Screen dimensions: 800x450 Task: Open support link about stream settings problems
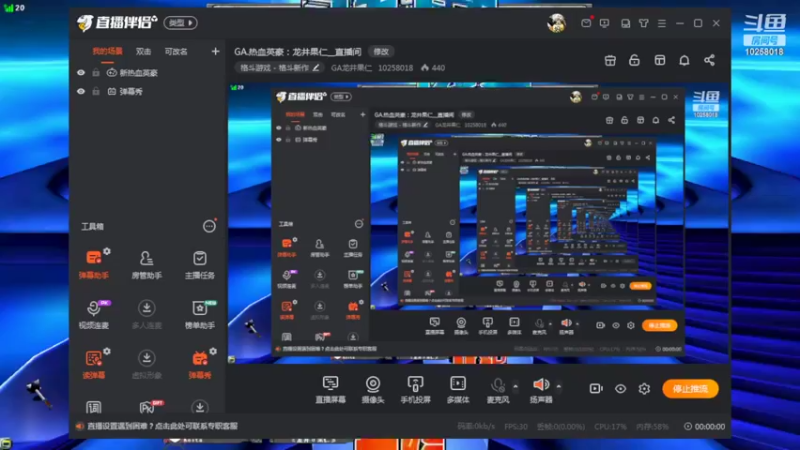(162, 426)
